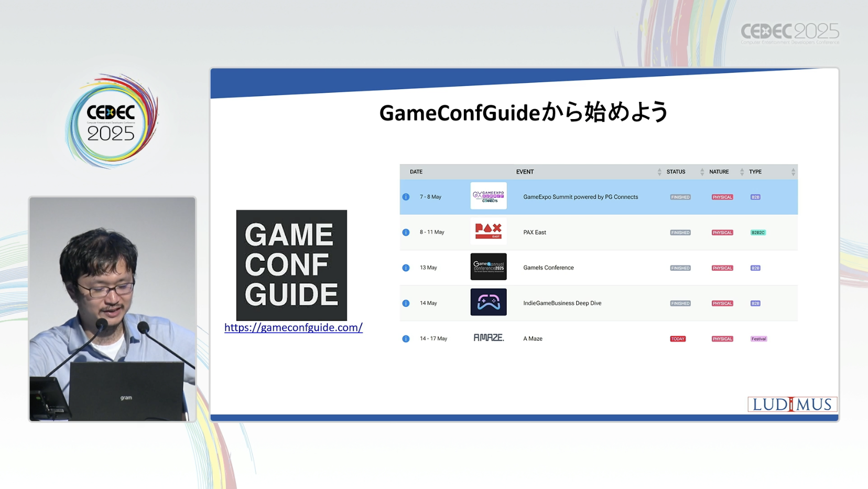868x489 pixels.
Task: Sort by STATUS column arrows
Action: pos(702,172)
